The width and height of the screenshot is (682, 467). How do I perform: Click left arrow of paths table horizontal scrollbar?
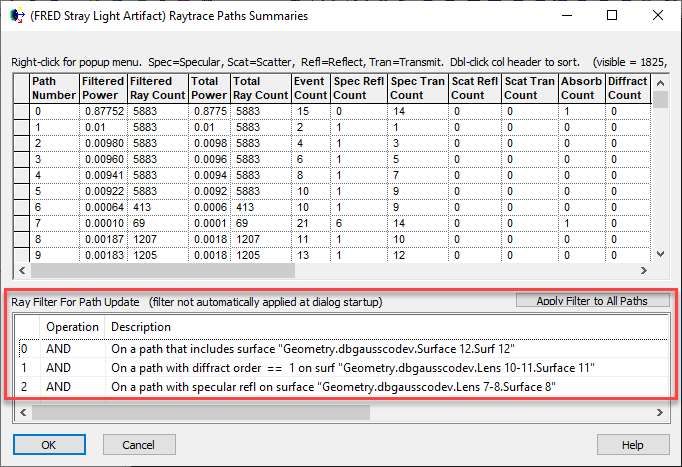pos(22,270)
